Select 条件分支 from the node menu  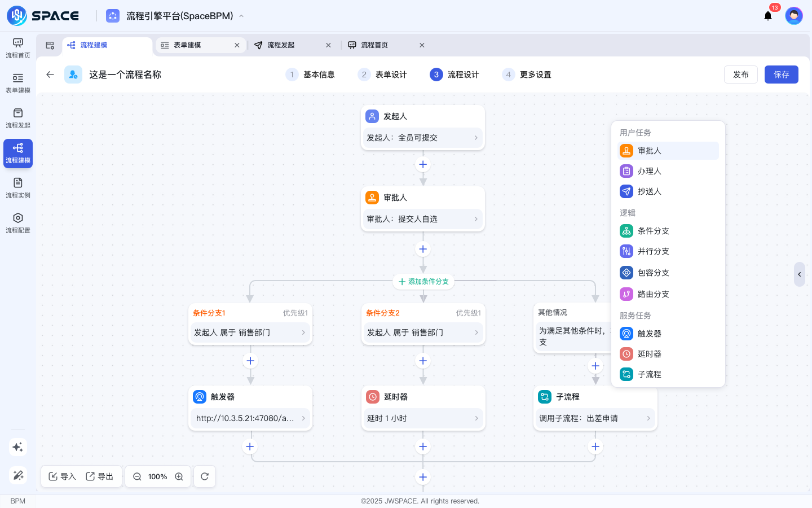tap(653, 231)
